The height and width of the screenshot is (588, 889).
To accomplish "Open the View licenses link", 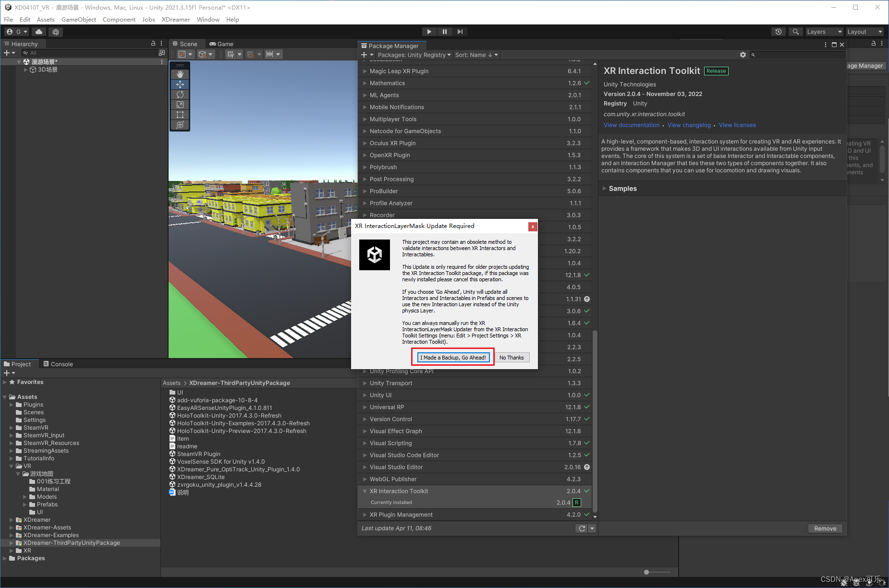I will [x=737, y=125].
